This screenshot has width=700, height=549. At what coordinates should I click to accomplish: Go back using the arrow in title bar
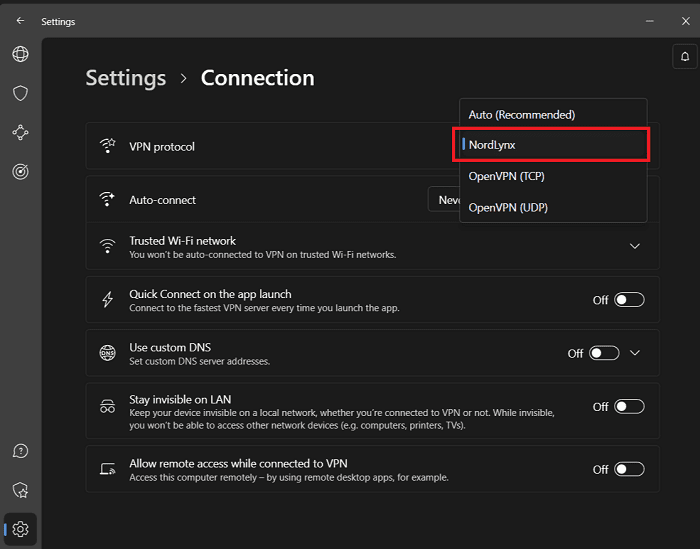pyautogui.click(x=20, y=21)
